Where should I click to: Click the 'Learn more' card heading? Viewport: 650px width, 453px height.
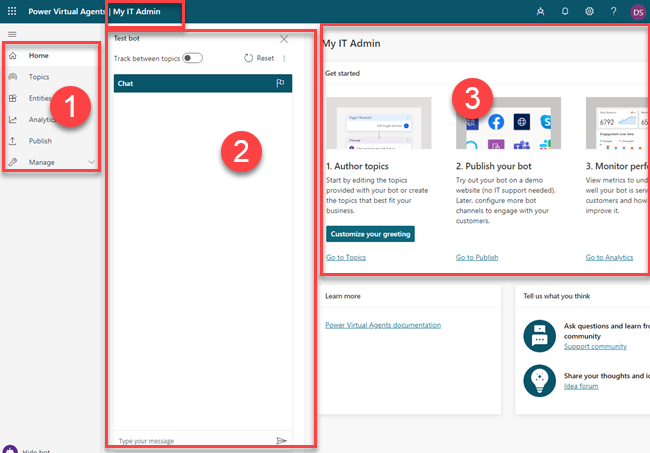point(343,296)
